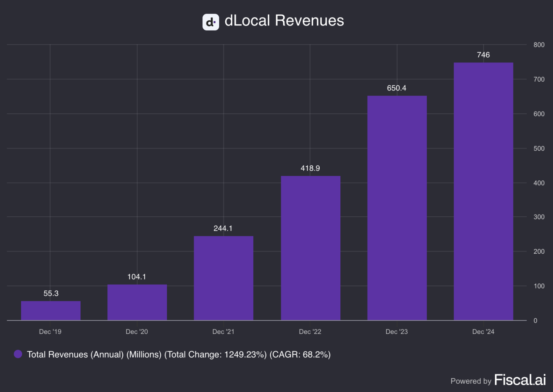This screenshot has width=553, height=392.
Task: Click the 'Fiscal.ai' brand text
Action: pyautogui.click(x=520, y=380)
